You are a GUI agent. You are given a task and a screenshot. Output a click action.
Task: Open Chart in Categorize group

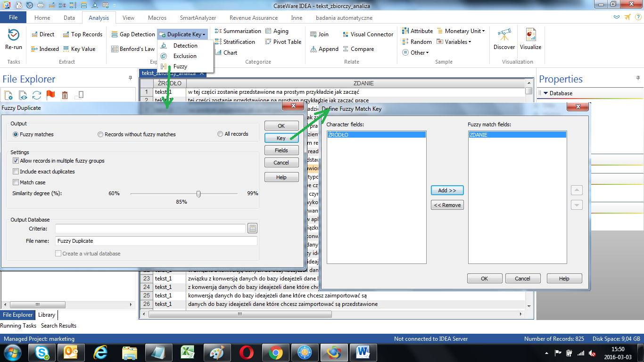coord(226,53)
